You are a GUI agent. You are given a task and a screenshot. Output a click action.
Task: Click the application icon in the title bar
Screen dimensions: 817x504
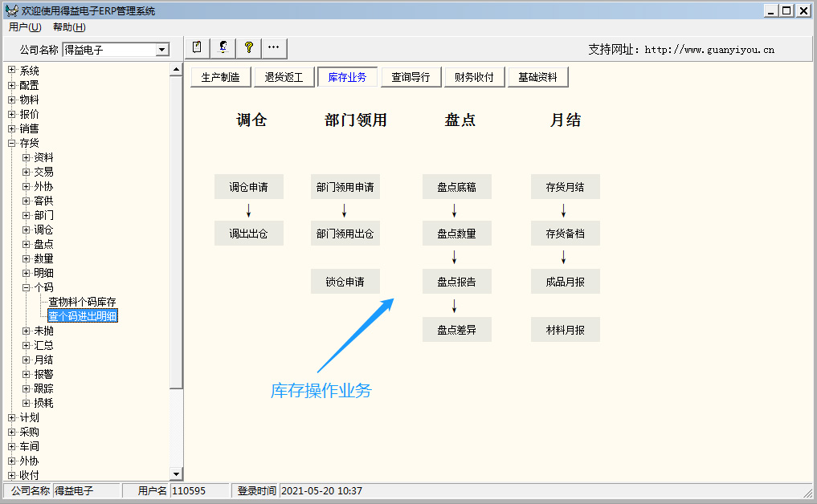[11, 10]
